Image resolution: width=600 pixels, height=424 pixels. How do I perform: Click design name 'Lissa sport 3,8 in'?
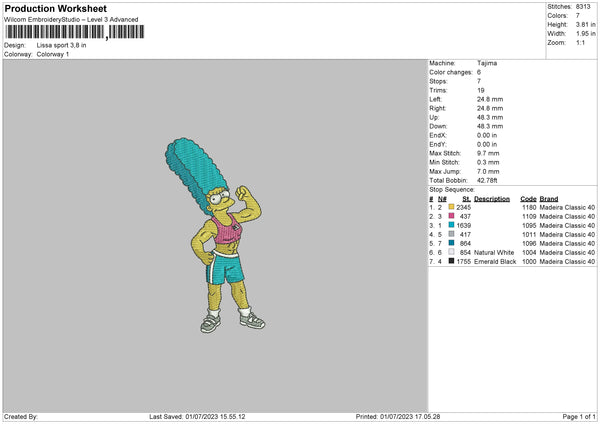61,45
